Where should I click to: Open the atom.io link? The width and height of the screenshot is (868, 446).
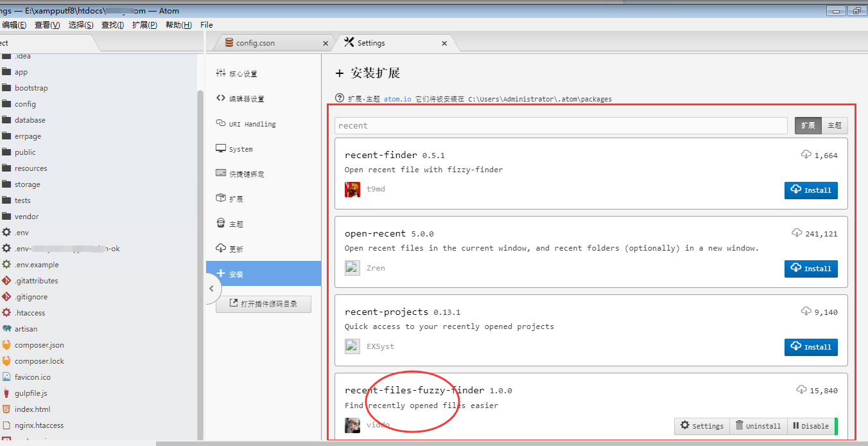[x=397, y=99]
